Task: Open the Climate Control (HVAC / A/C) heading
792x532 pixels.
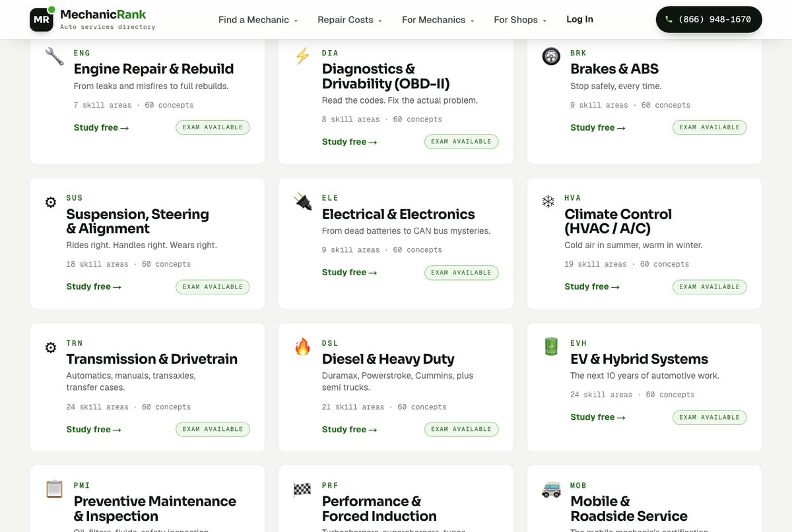Action: tap(618, 221)
